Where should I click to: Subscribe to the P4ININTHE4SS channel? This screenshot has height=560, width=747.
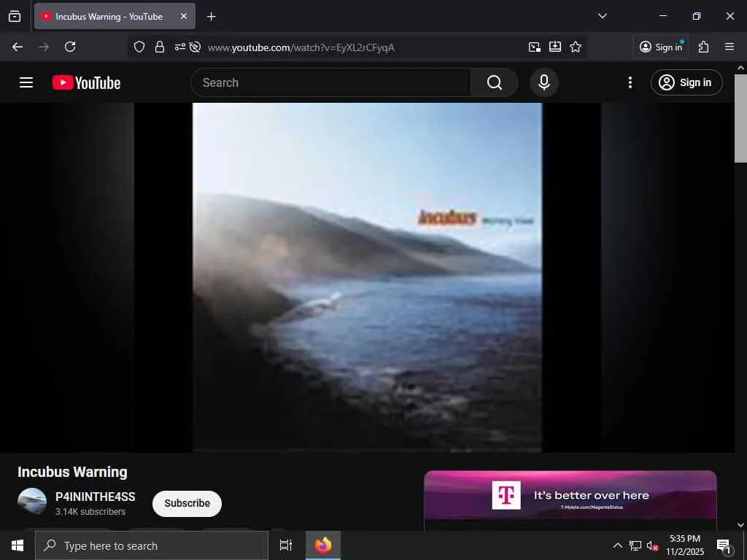click(x=187, y=503)
